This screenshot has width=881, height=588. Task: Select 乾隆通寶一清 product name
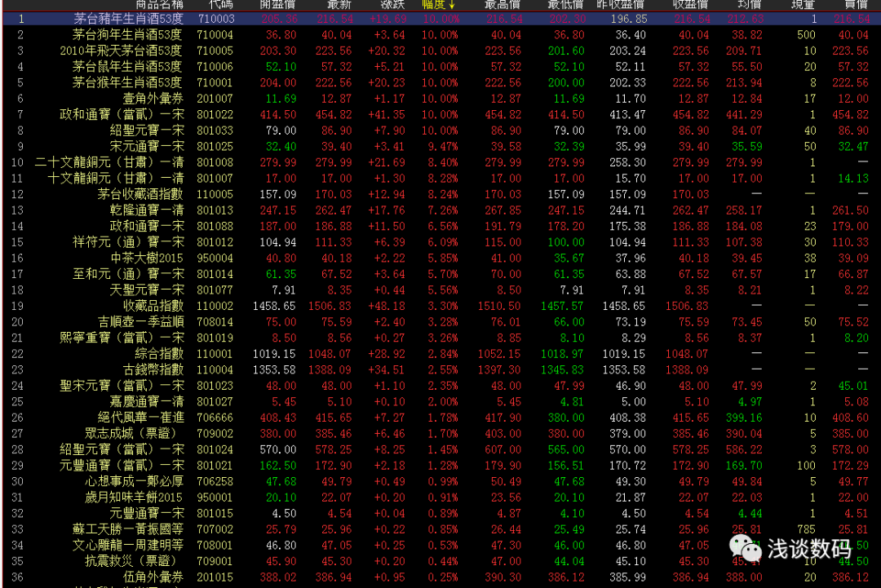pos(147,210)
